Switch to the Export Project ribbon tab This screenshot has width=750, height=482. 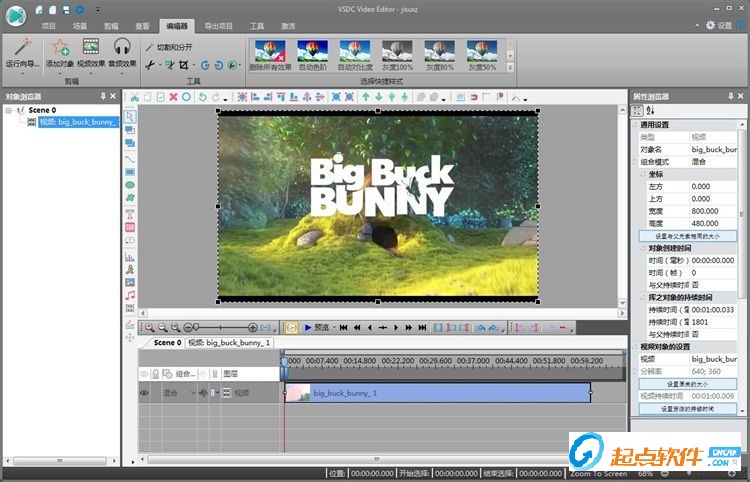point(218,26)
